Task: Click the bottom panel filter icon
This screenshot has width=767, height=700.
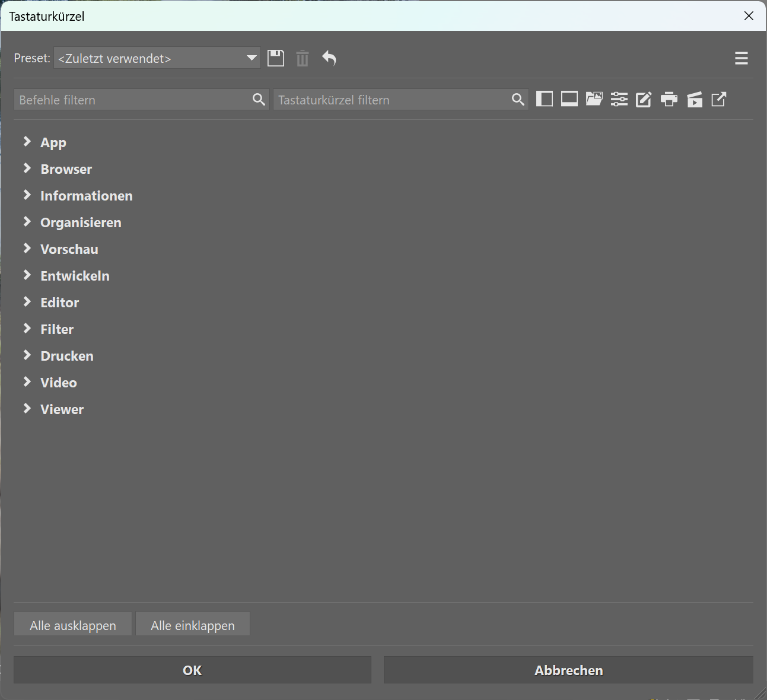Action: (x=569, y=99)
